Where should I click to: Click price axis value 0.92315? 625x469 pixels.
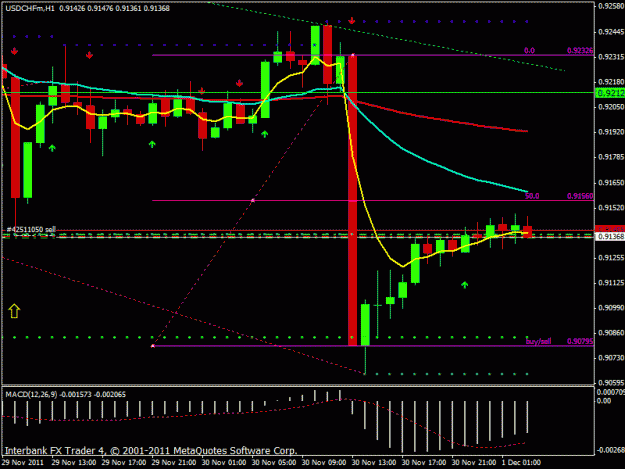point(611,57)
